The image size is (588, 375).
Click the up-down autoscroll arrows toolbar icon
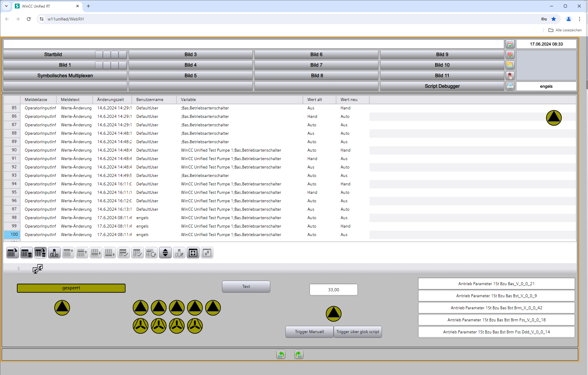tap(165, 253)
